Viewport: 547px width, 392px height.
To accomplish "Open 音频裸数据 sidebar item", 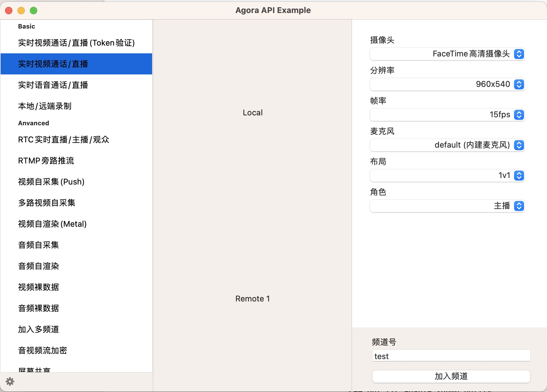I will [76, 308].
